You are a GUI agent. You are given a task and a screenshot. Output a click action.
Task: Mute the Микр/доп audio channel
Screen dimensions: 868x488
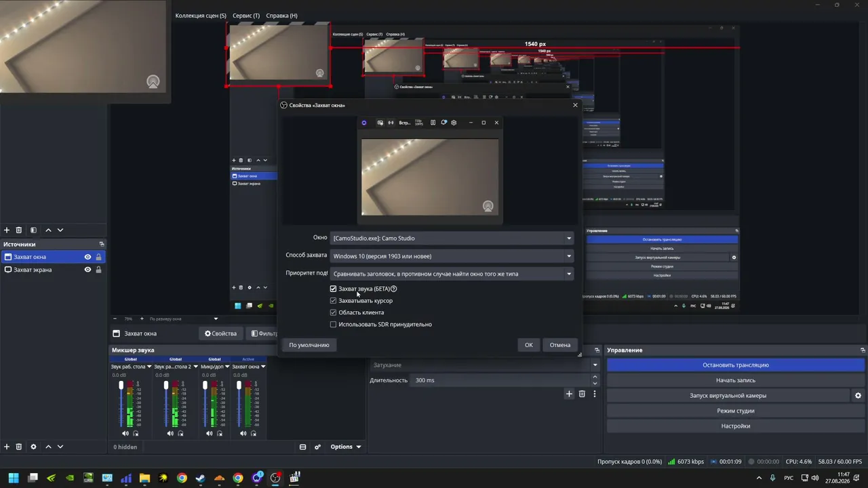[x=209, y=433]
